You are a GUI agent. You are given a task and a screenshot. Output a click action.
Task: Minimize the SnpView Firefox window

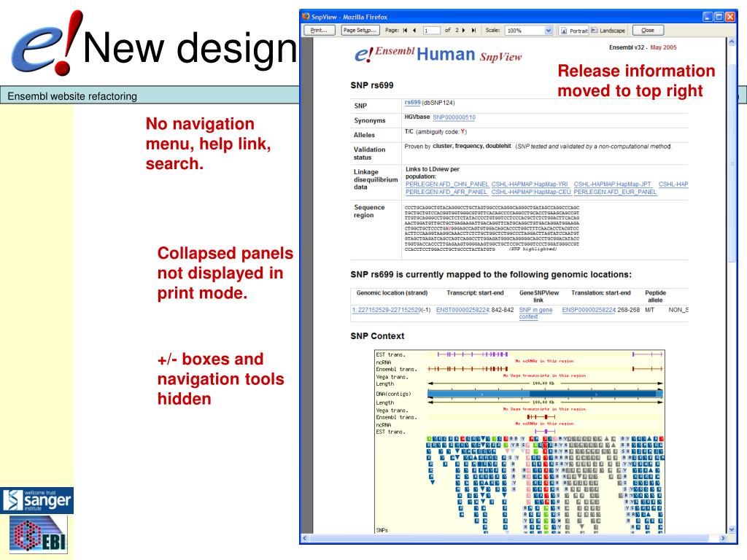click(x=708, y=17)
